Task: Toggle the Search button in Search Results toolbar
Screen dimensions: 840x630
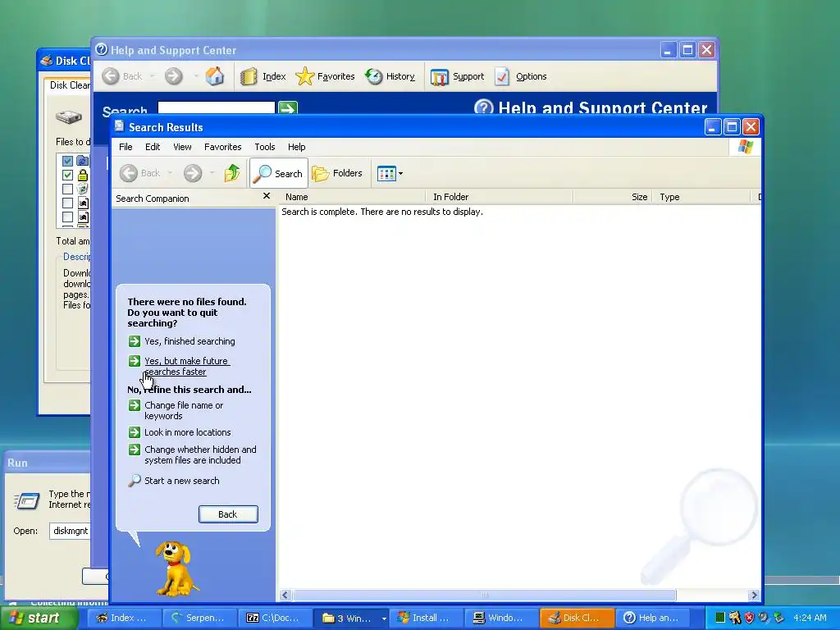Action: click(x=279, y=173)
